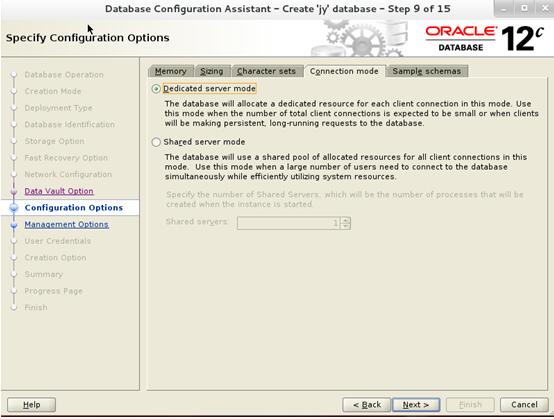The height and width of the screenshot is (419, 554).
Task: Click the Data Vault Option step bullet
Action: point(14,191)
